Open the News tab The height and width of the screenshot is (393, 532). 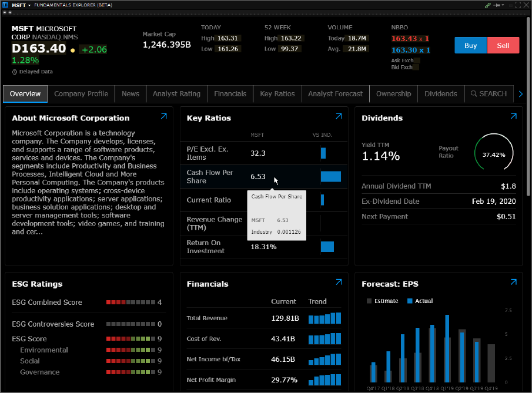coord(131,94)
